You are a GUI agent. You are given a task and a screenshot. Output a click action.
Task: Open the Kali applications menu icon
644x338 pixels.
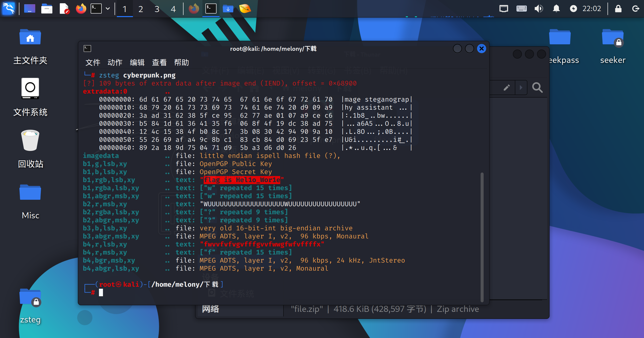tap(9, 9)
